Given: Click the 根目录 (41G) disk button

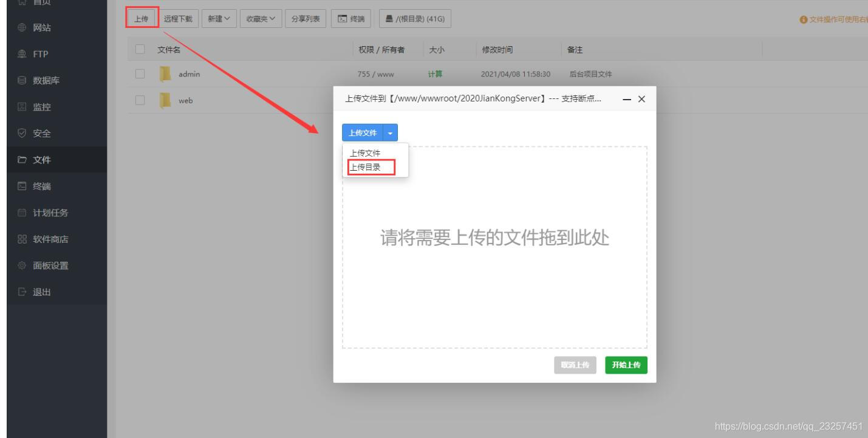Looking at the screenshot, I should pos(415,19).
